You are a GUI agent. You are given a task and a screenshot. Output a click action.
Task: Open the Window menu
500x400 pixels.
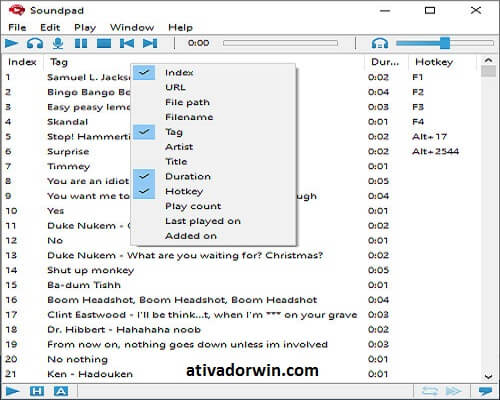pos(132,27)
